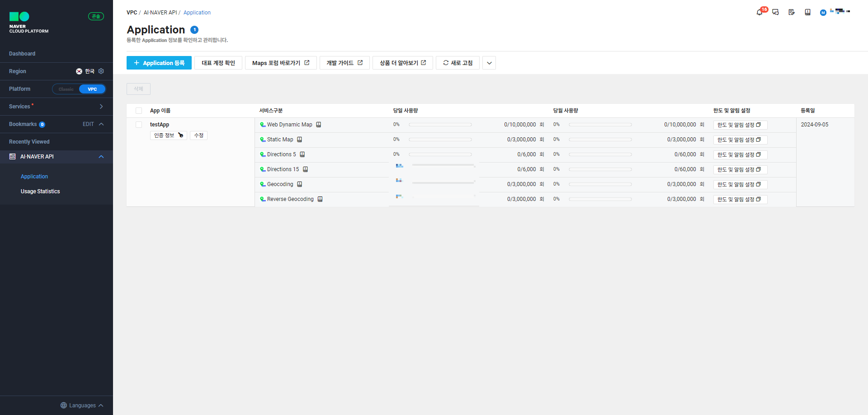The width and height of the screenshot is (868, 415).
Task: Open the chat support icon in header
Action: [775, 12]
